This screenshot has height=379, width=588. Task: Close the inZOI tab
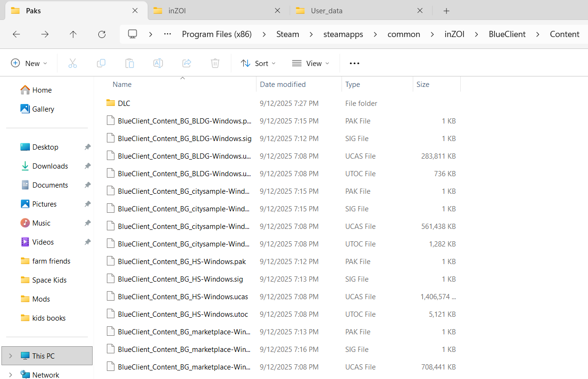[277, 10]
